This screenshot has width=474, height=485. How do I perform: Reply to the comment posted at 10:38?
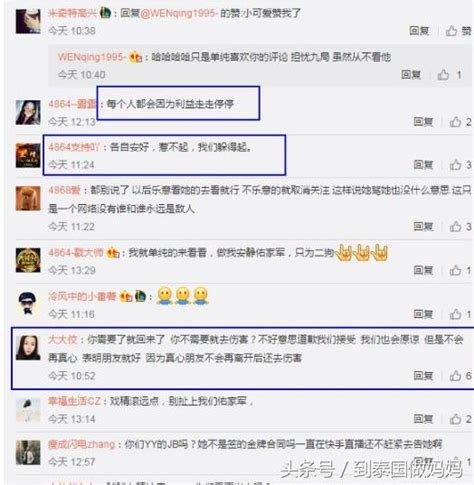coord(419,31)
